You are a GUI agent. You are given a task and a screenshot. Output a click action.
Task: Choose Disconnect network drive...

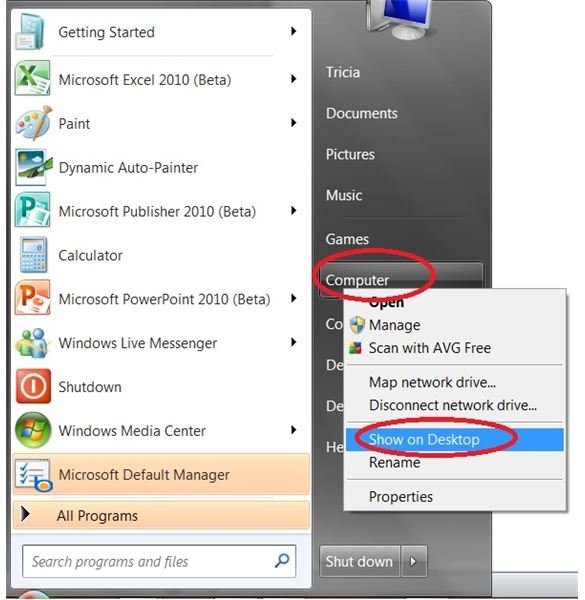tap(455, 405)
